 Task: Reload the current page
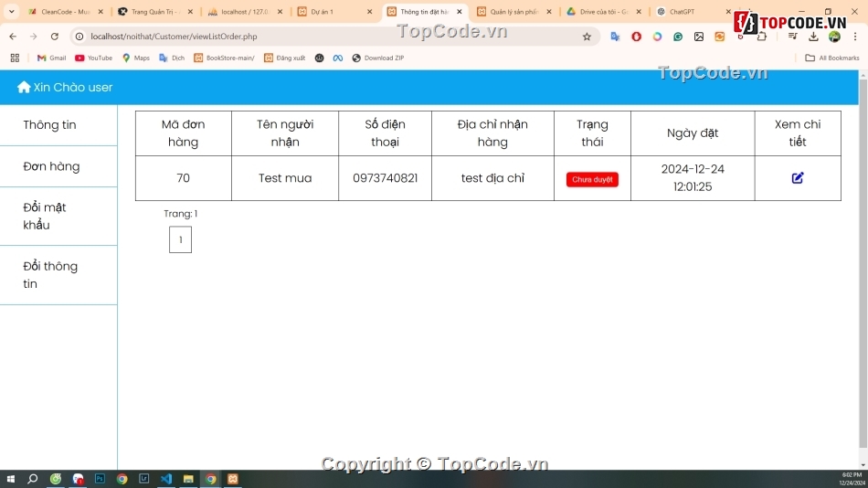pyautogui.click(x=54, y=37)
